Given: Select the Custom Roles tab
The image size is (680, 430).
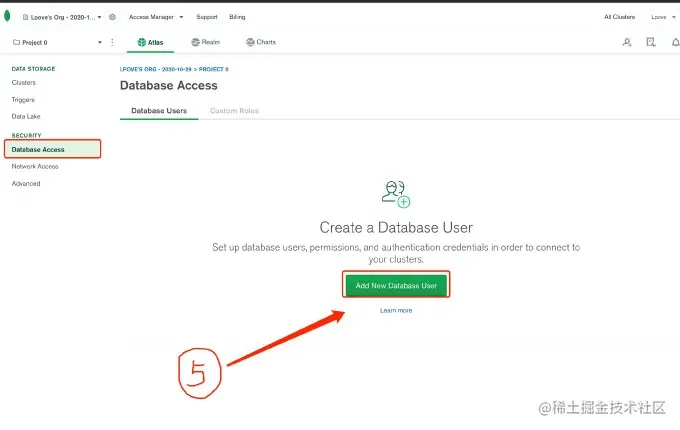Looking at the screenshot, I should pyautogui.click(x=234, y=111).
